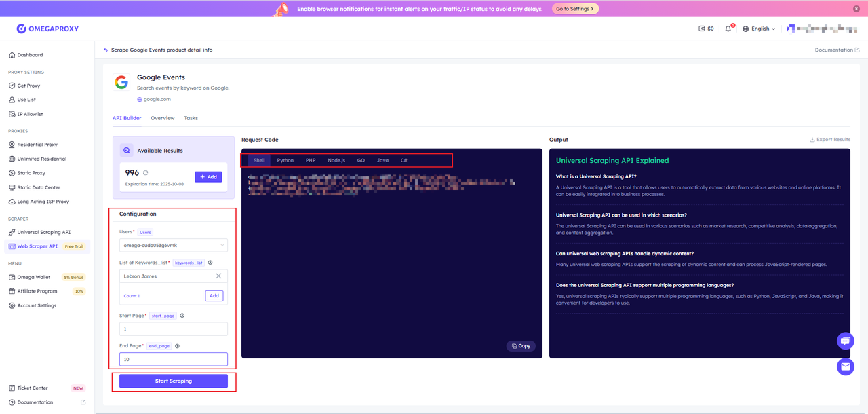Copy the request code
Screen dimensions: 868x414
521,346
